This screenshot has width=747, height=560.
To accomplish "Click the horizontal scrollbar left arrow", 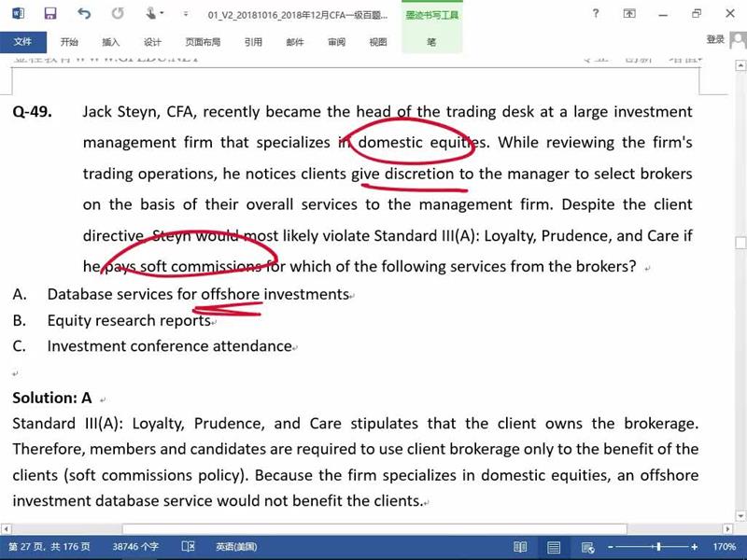I will tap(6, 528).
